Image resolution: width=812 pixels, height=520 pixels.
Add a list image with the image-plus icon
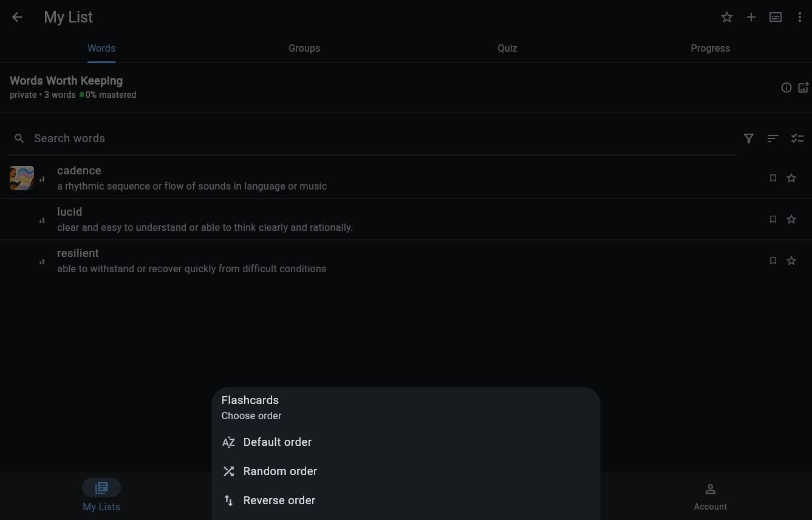pos(803,87)
